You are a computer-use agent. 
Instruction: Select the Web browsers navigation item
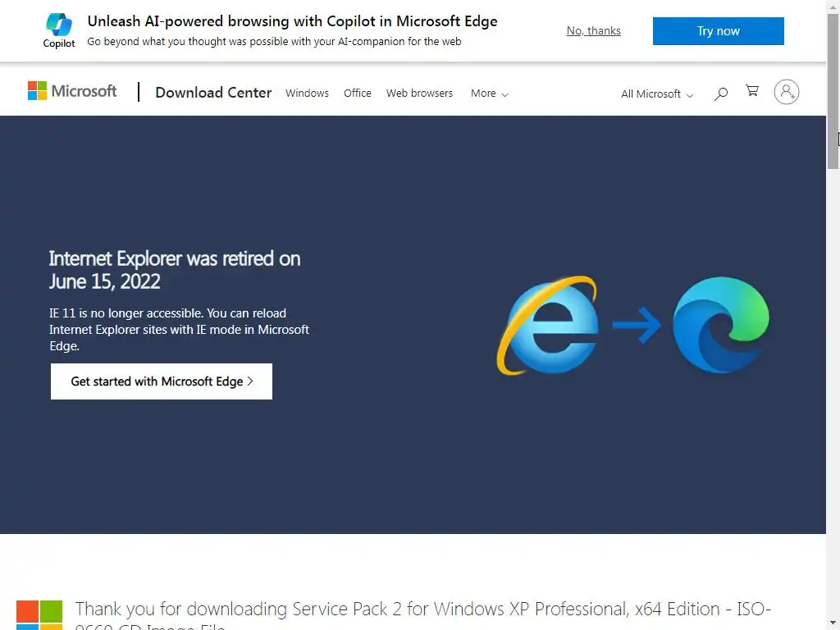click(x=419, y=94)
